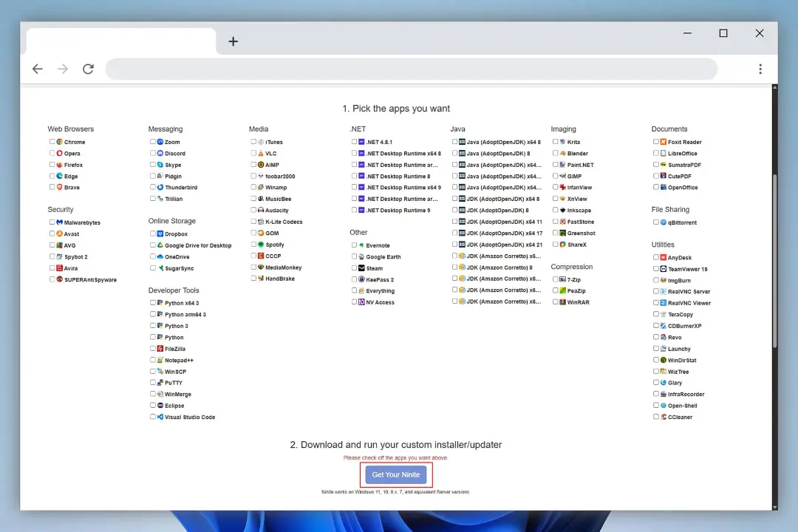Click the Discord icon
Image resolution: width=798 pixels, height=532 pixels.
pyautogui.click(x=160, y=153)
